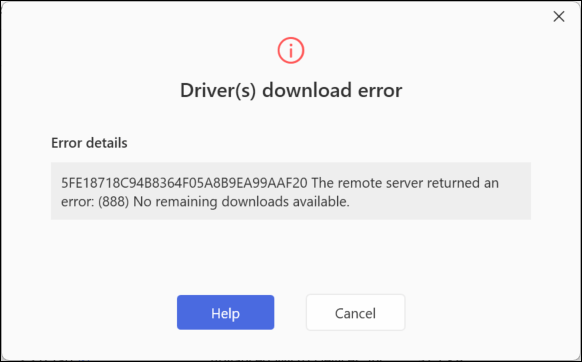Click the word "details" in the label

tap(107, 143)
